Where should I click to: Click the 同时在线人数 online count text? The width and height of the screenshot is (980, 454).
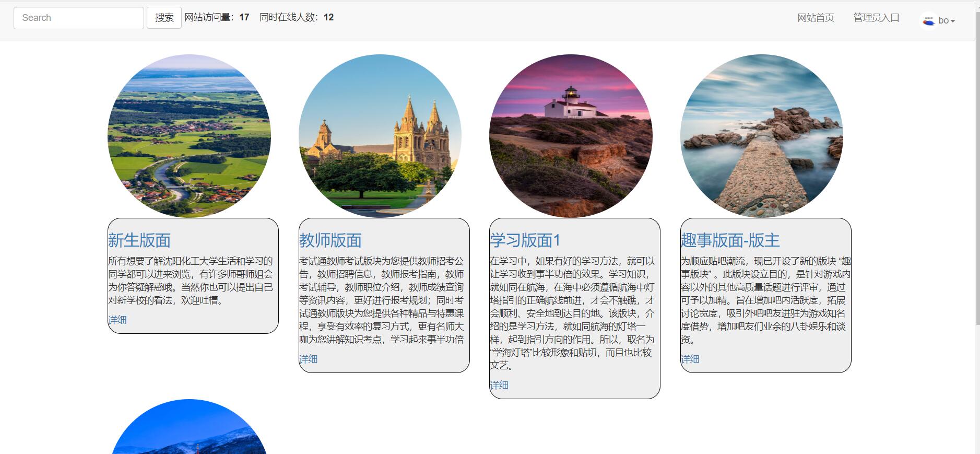(x=297, y=17)
